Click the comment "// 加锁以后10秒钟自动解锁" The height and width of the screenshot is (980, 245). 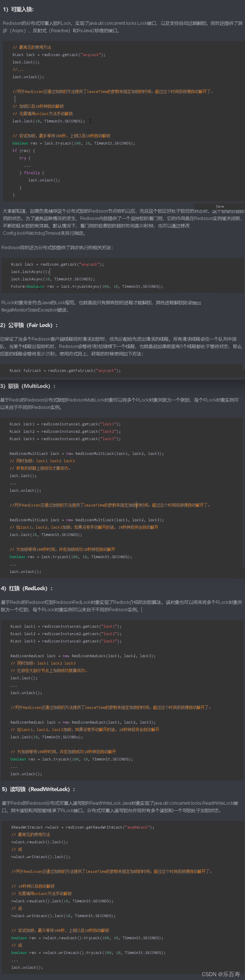click(38, 106)
